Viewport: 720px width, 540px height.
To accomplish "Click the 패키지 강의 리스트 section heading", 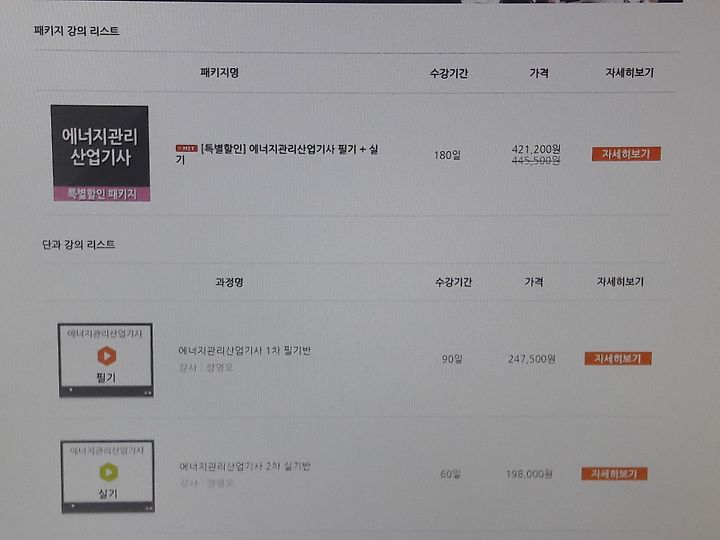I will click(76, 31).
